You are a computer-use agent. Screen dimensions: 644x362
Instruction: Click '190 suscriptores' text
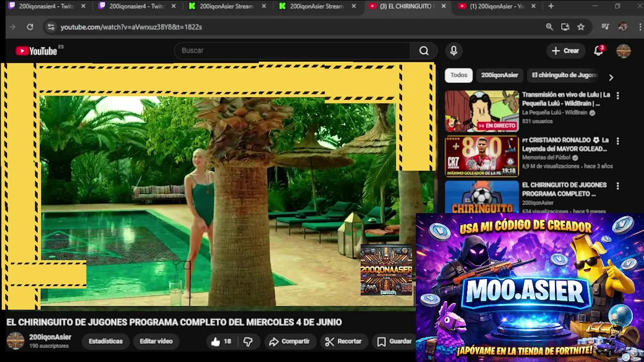coord(49,346)
